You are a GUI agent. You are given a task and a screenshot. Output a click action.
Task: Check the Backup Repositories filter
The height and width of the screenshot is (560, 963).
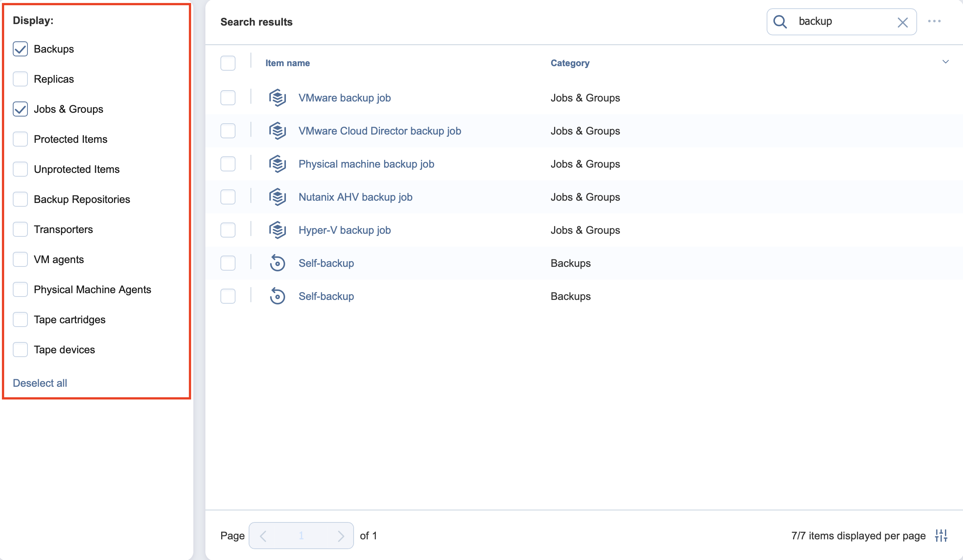(20, 199)
